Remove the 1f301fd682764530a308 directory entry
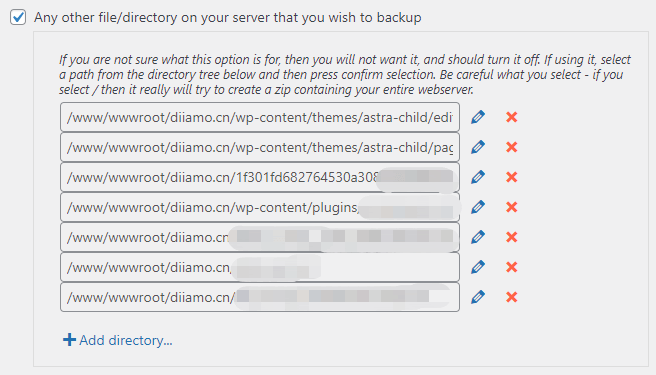656x375 pixels. [x=511, y=177]
